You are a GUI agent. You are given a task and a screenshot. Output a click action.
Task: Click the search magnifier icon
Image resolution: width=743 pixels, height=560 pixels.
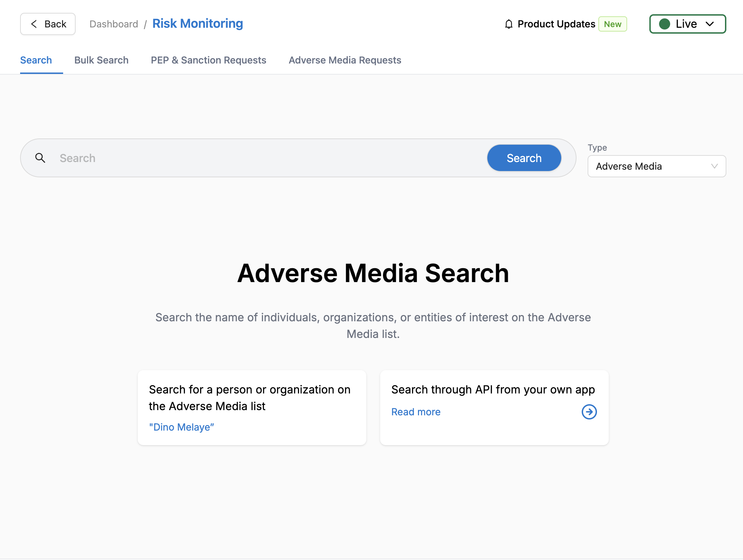click(x=41, y=158)
